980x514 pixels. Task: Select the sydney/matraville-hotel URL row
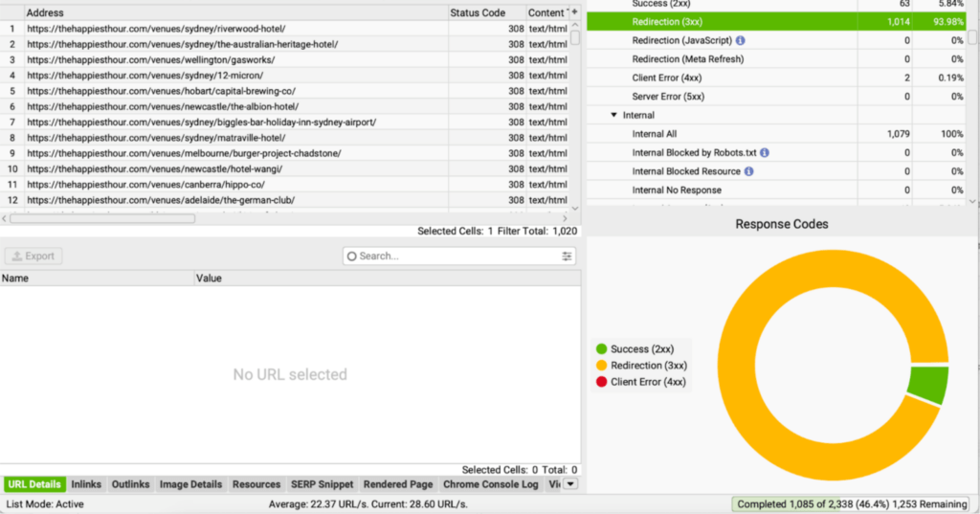pos(286,138)
